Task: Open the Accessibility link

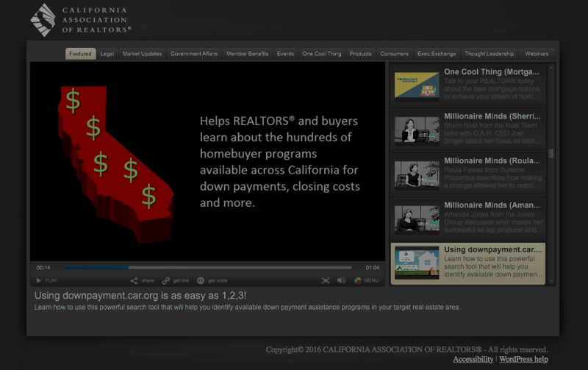Action: point(473,359)
